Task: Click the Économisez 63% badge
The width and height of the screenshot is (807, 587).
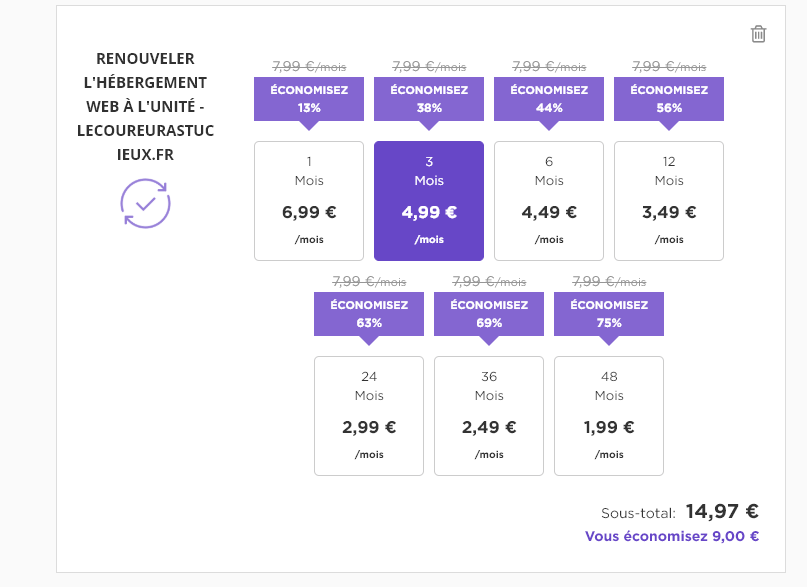Action: pos(369,314)
